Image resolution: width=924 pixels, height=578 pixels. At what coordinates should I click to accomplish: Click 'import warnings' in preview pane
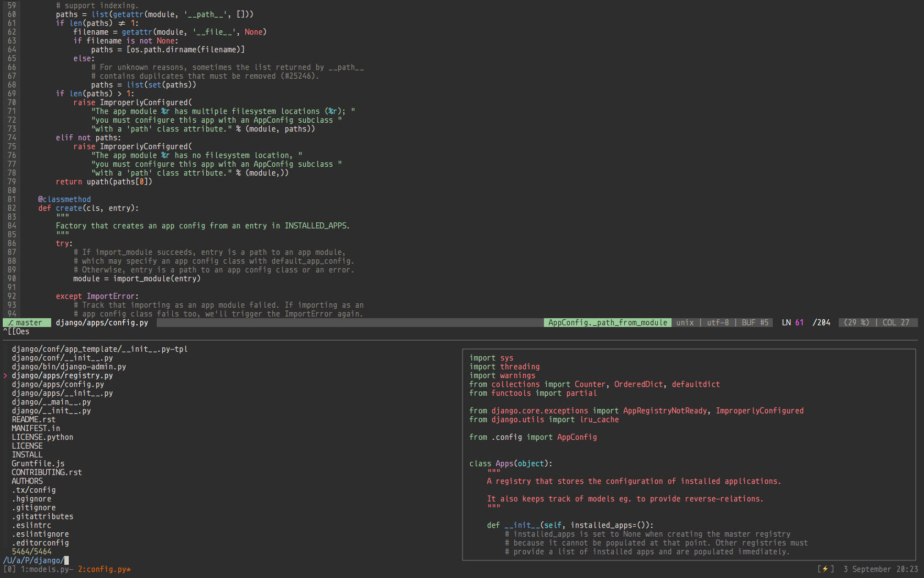[x=502, y=375]
